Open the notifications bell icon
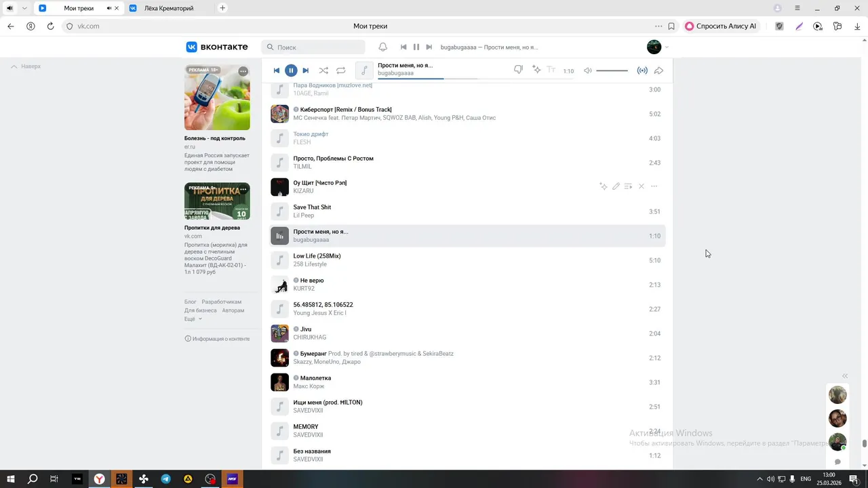Screen dimensions: 868x488 pyautogui.click(x=383, y=47)
